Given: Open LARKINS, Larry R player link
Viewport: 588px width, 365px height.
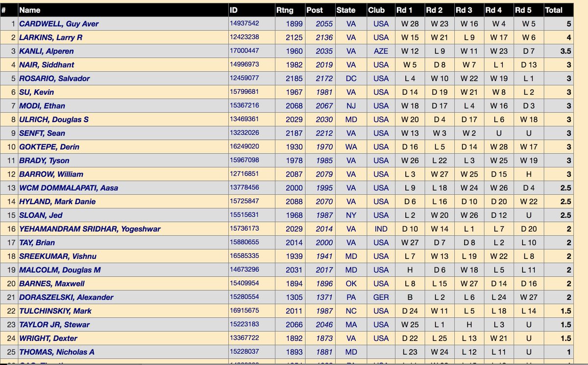Looking at the screenshot, I should [x=49, y=37].
